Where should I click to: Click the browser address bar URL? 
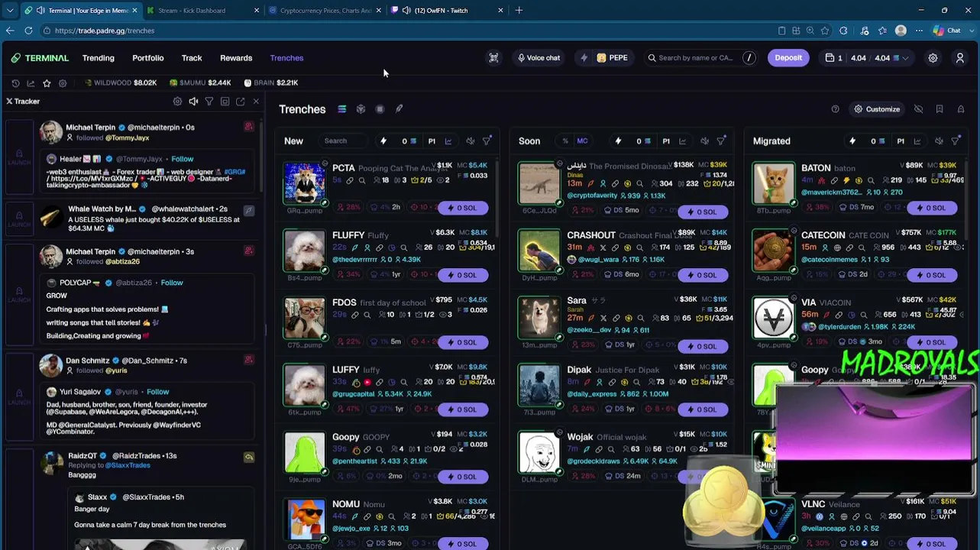[x=105, y=31]
